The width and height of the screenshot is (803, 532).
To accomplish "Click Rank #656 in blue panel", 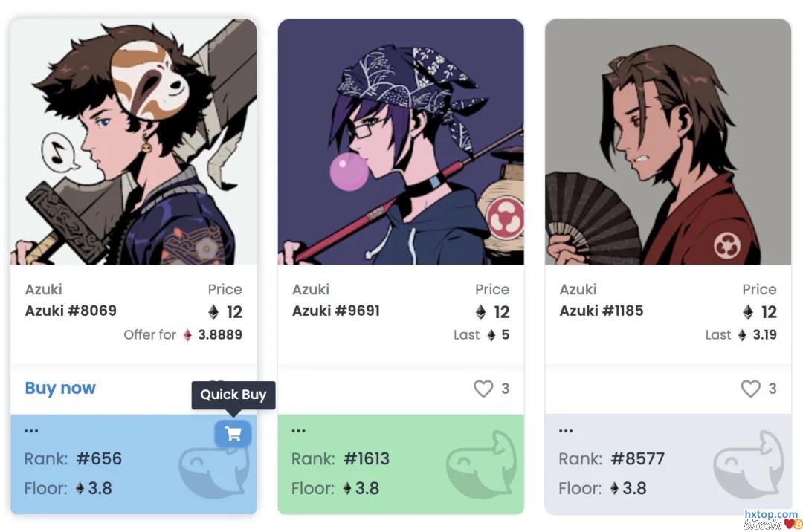I will point(73,459).
